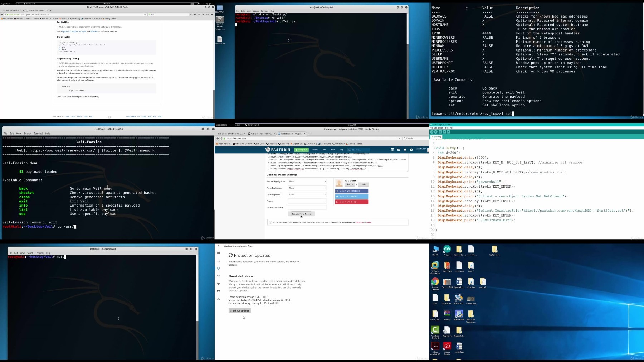Open the Tools menu in Arduino
This screenshot has height=362, width=644.
tap(446, 128)
